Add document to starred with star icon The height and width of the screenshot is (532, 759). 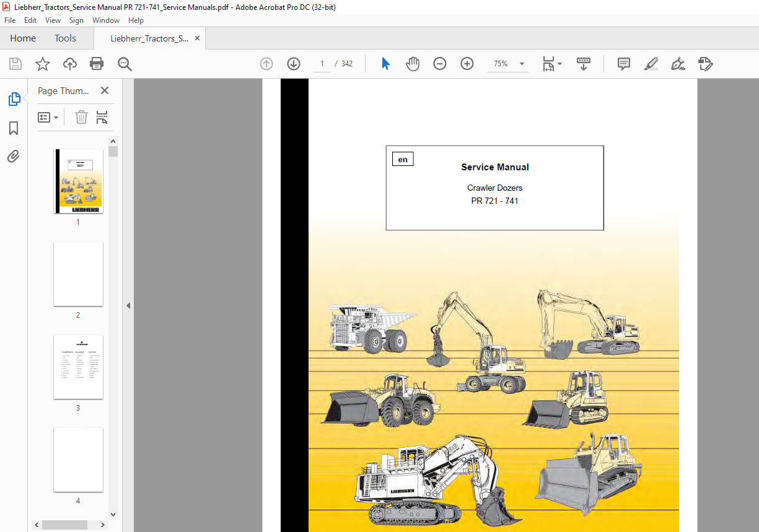click(43, 64)
